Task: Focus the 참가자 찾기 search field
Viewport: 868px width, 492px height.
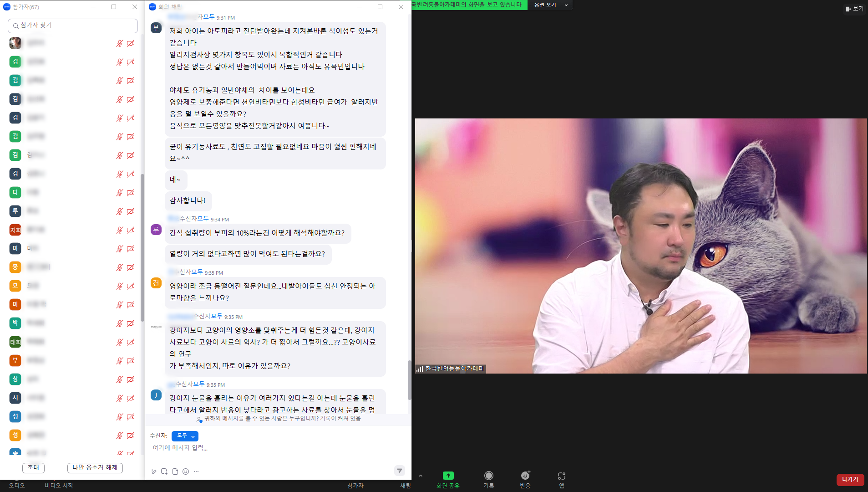Action: pyautogui.click(x=73, y=26)
